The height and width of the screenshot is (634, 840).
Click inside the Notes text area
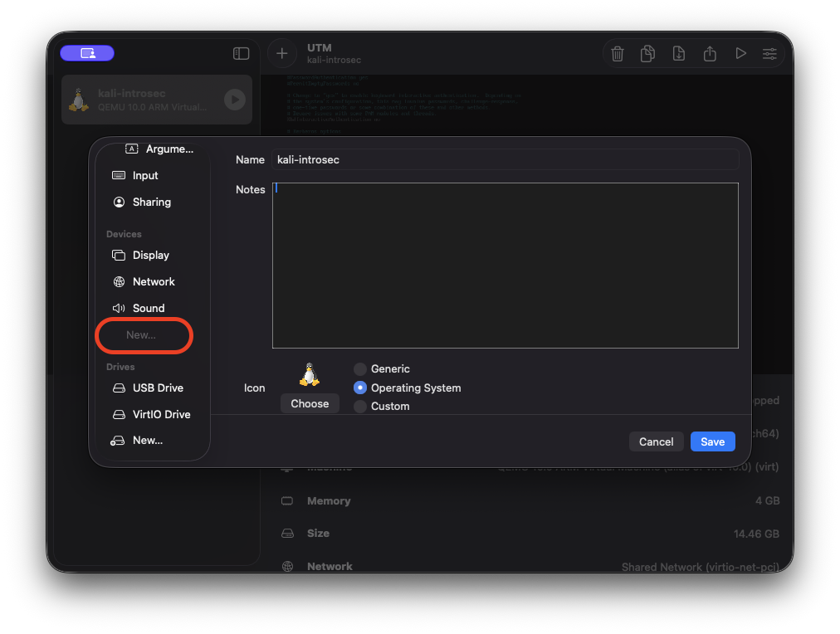coord(505,265)
